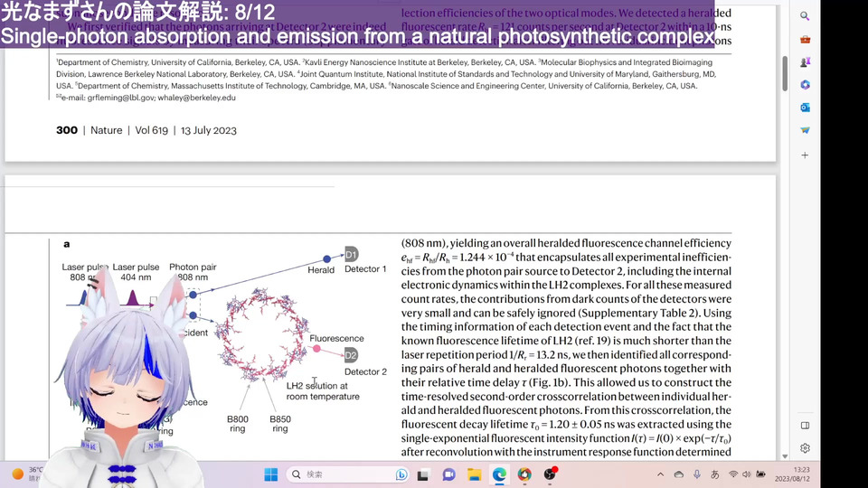The height and width of the screenshot is (488, 868).
Task: Add a sidebar app with the plus icon
Action: coord(805,155)
